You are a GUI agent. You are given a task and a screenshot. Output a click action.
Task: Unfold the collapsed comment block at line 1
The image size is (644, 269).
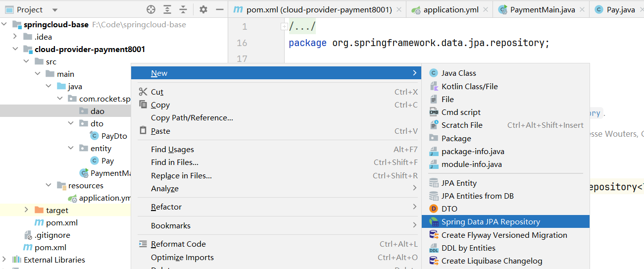(x=284, y=27)
